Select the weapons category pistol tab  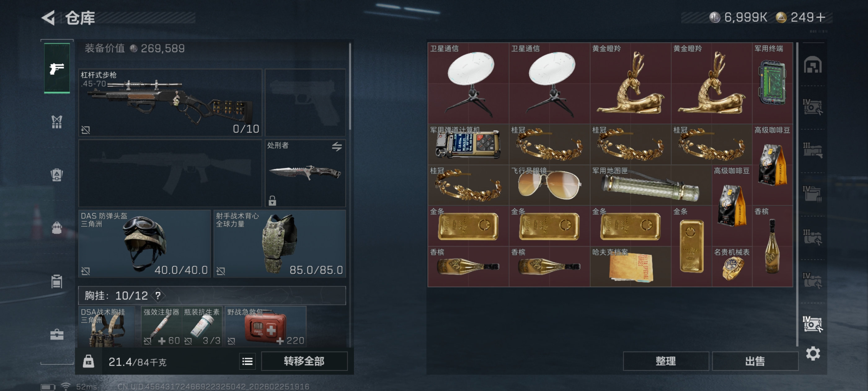coord(57,68)
